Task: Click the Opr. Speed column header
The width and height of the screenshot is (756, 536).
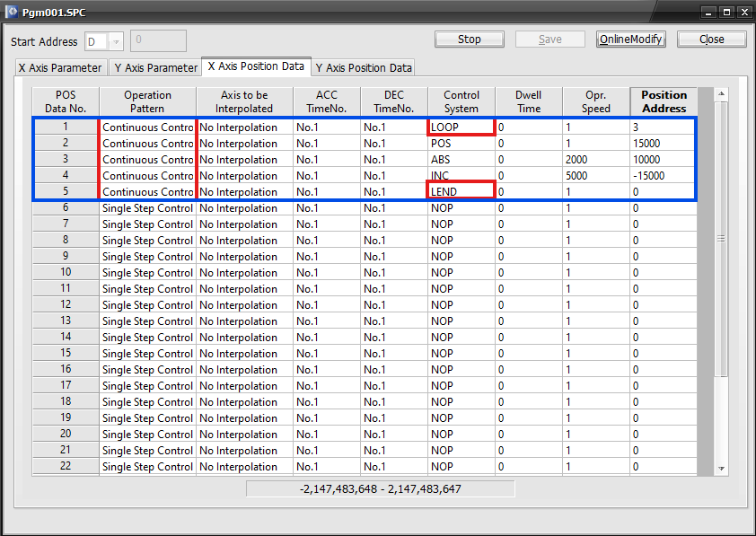Action: (596, 101)
